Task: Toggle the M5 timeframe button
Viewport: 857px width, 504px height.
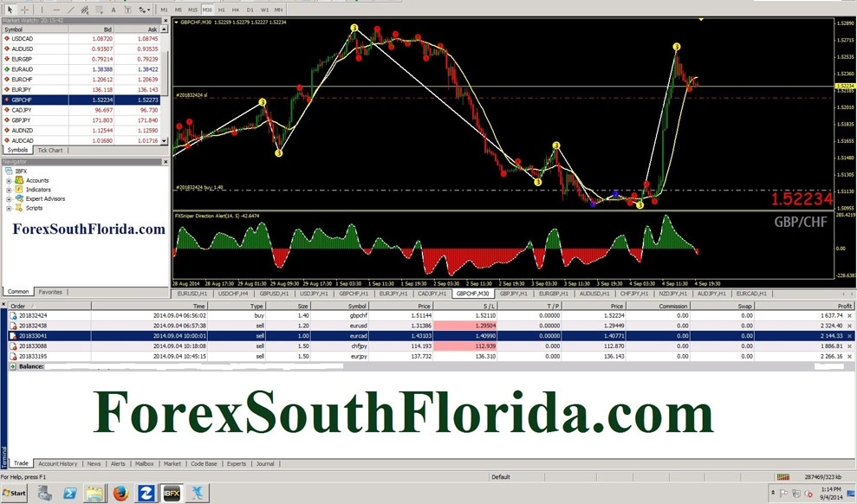Action: click(x=178, y=10)
